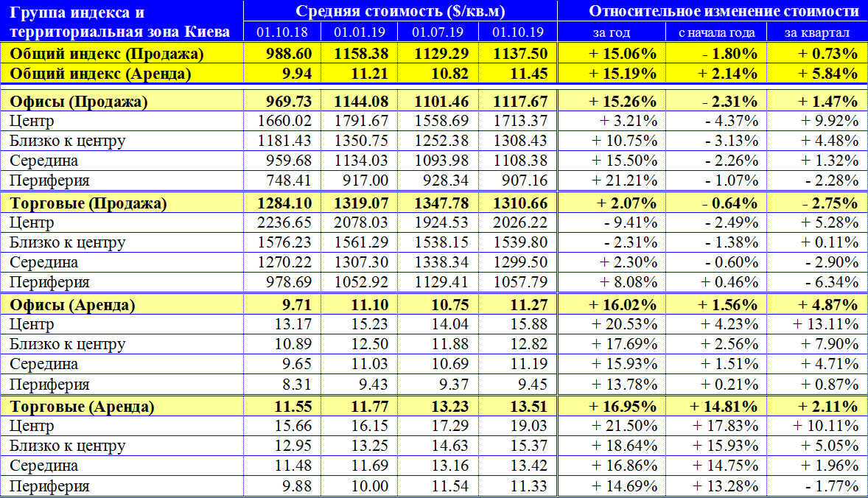Select the '+ 5.84%' cell

coord(827,74)
